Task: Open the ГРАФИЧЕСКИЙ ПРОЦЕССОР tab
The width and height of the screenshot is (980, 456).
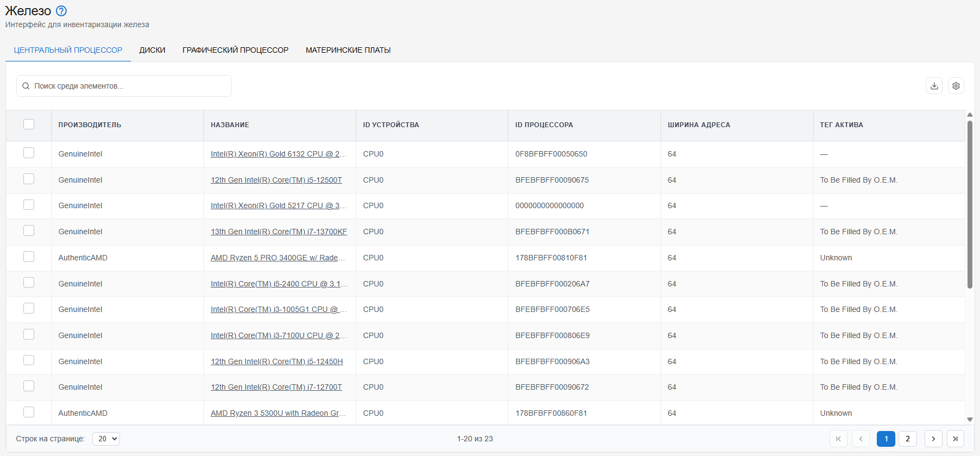Action: click(x=235, y=50)
